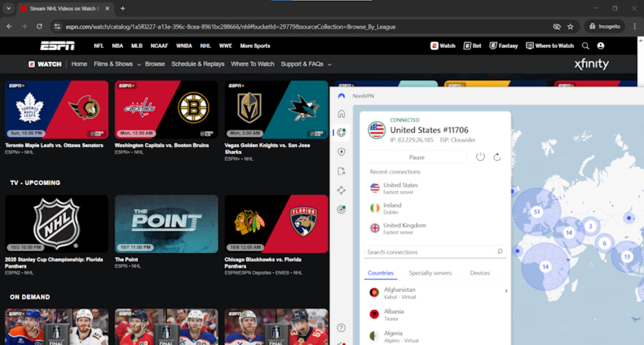Click the VPN disconnect power icon
This screenshot has height=345, width=644.
pos(480,157)
